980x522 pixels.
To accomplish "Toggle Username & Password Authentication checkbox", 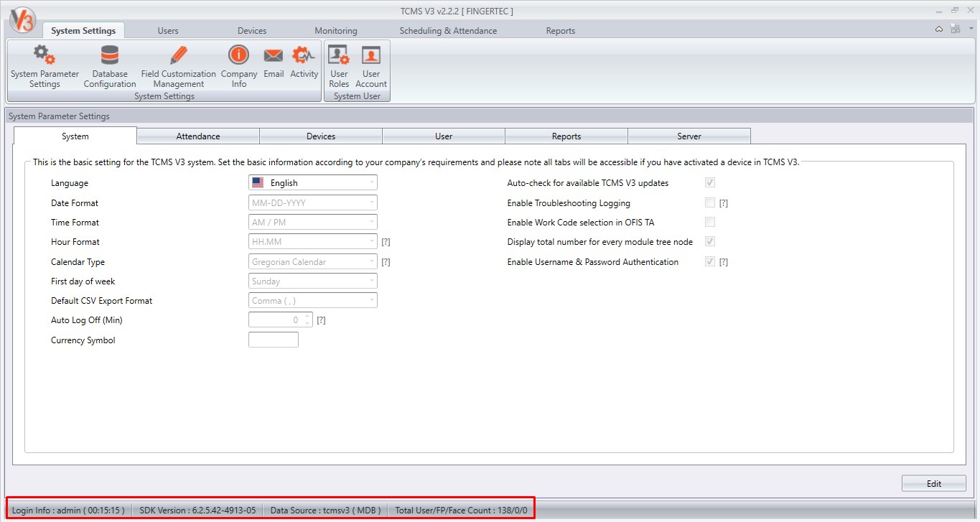I will click(x=710, y=261).
